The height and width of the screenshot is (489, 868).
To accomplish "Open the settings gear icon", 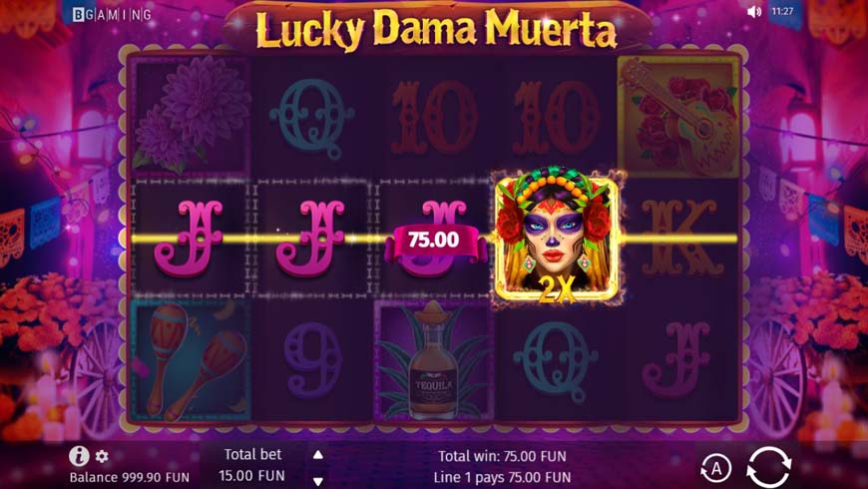I will pos(102,456).
